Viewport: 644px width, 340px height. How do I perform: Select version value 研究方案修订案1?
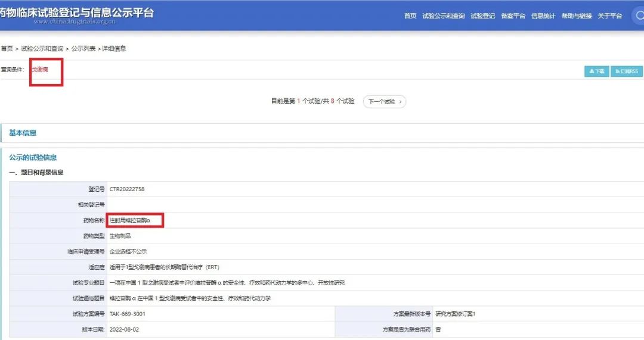pos(455,314)
